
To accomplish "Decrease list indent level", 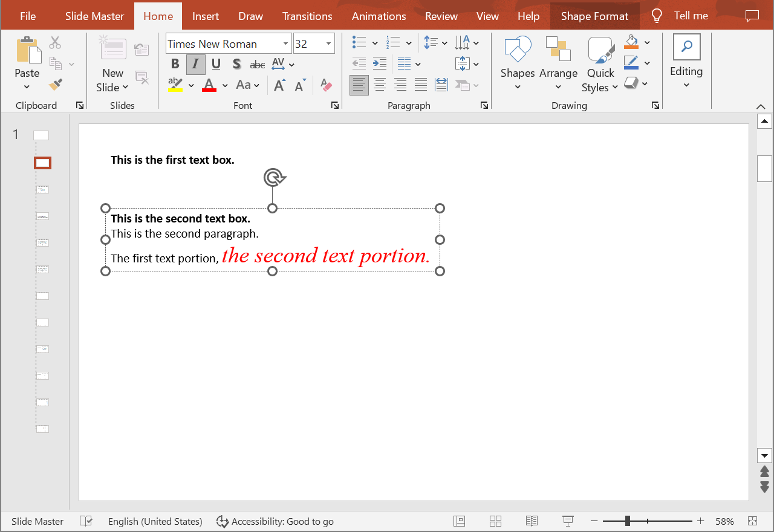I will [x=359, y=63].
